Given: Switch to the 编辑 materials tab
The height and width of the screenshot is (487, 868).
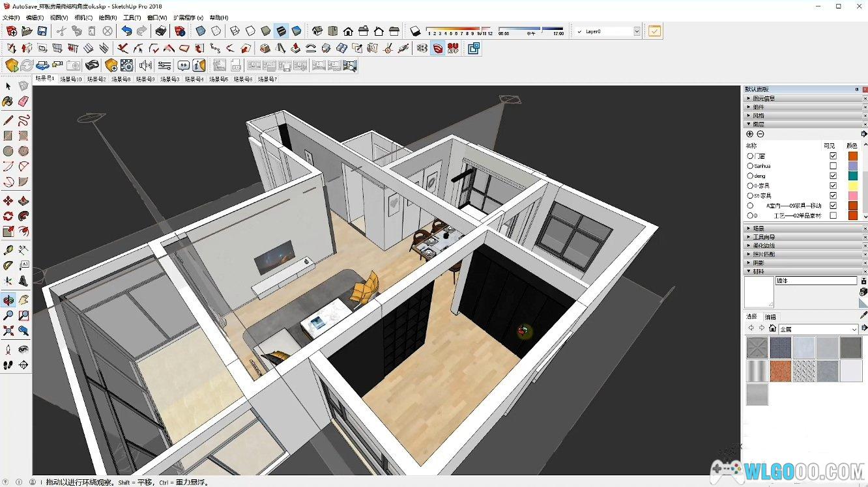Looking at the screenshot, I should point(770,317).
